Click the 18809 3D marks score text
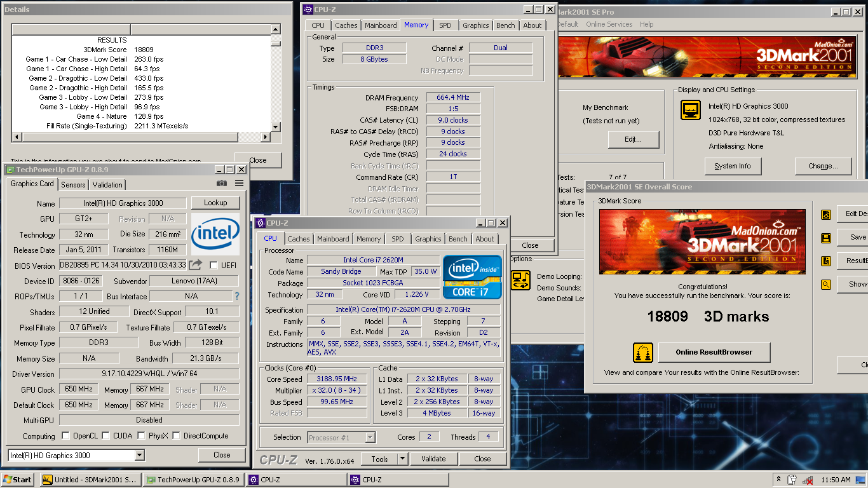 (x=708, y=316)
